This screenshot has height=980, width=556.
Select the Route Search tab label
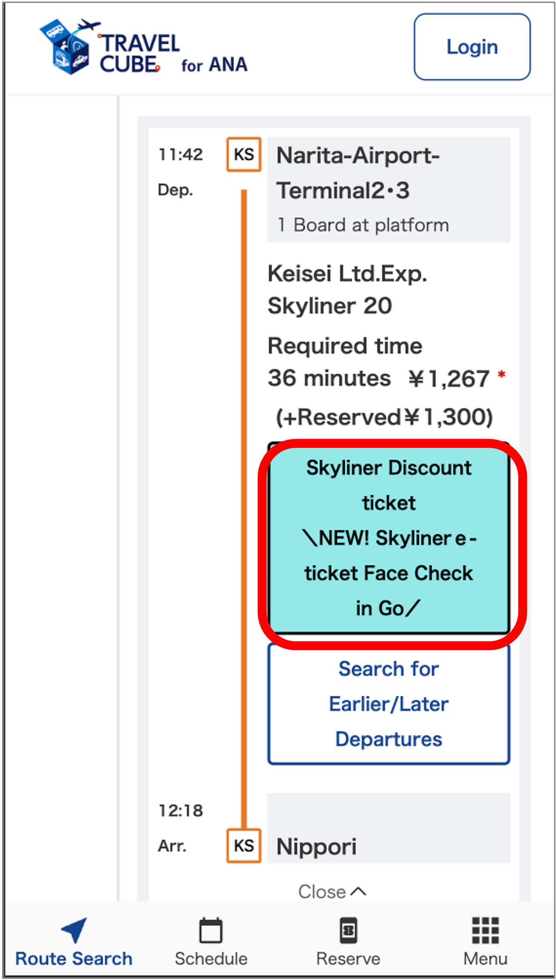[74, 959]
